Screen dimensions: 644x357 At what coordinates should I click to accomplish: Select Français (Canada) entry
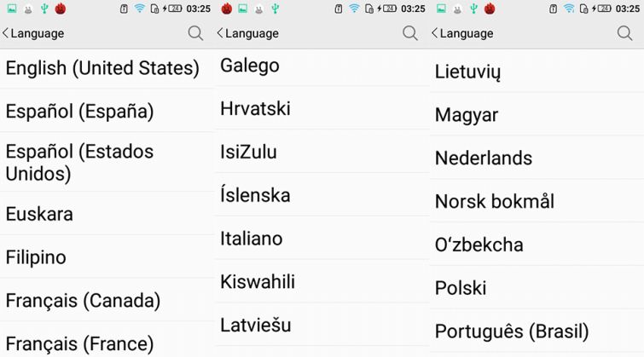tap(107, 300)
